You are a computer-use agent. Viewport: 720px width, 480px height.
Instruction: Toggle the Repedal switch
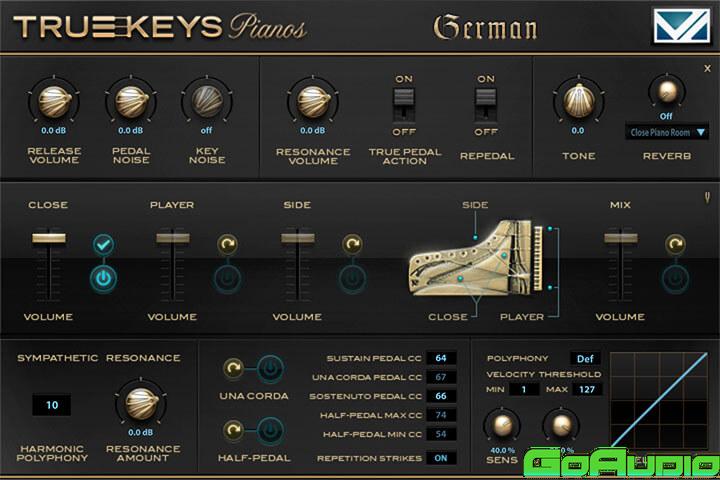pyautogui.click(x=486, y=105)
